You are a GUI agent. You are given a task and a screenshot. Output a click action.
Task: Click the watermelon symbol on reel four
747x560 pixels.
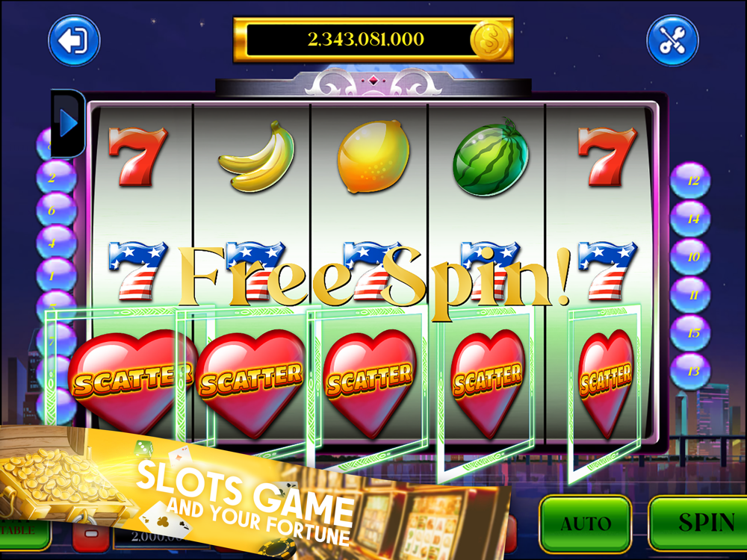point(492,157)
